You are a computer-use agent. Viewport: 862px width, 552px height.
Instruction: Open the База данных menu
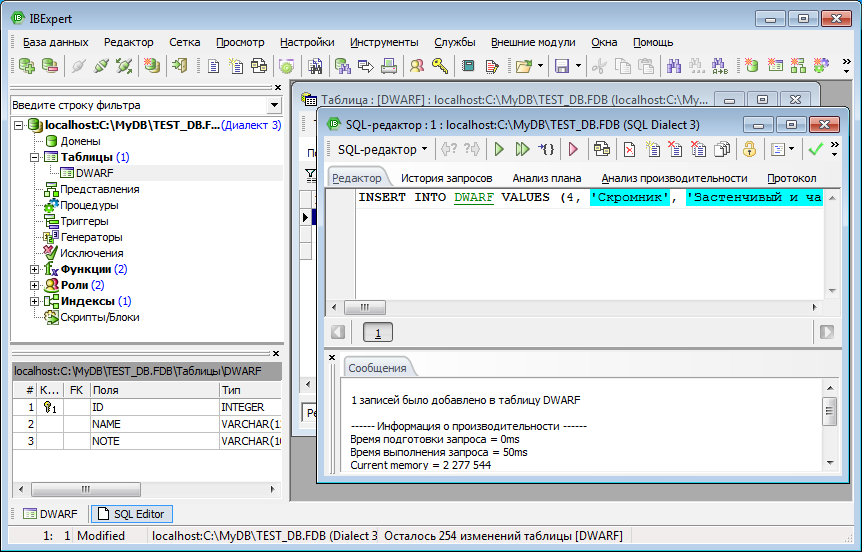(x=56, y=42)
